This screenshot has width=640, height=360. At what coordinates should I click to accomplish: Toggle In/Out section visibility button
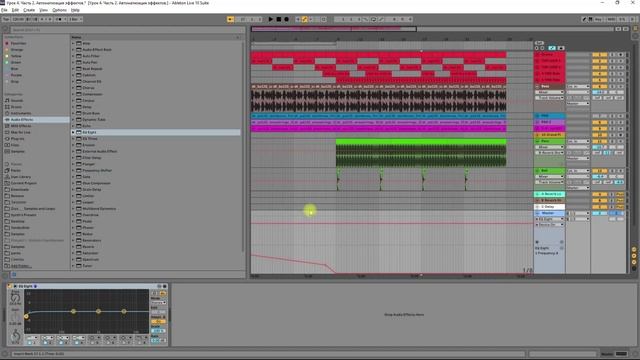[634, 249]
